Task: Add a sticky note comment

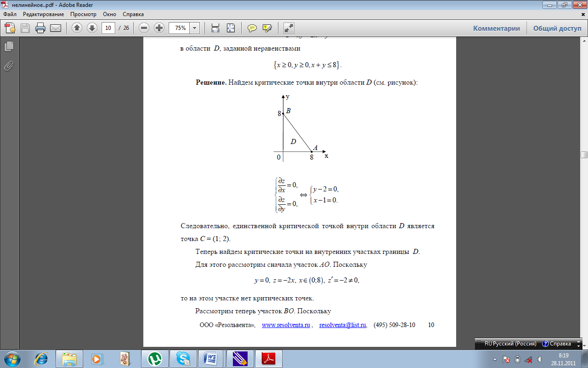Action: click(x=252, y=28)
